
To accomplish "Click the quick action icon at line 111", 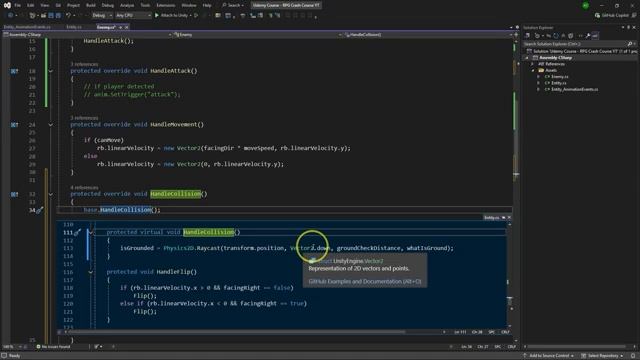I will tap(77, 232).
